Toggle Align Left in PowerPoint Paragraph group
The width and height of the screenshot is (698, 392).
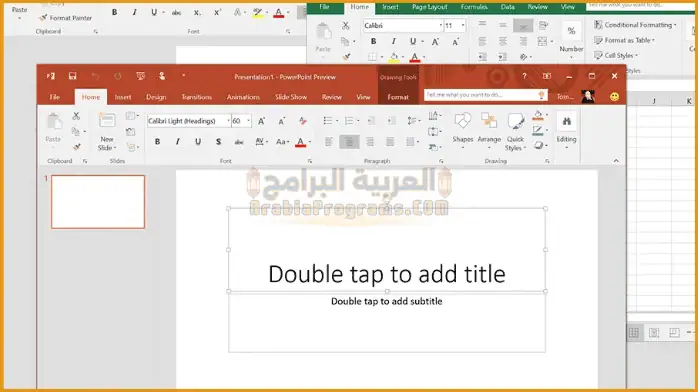click(x=329, y=142)
